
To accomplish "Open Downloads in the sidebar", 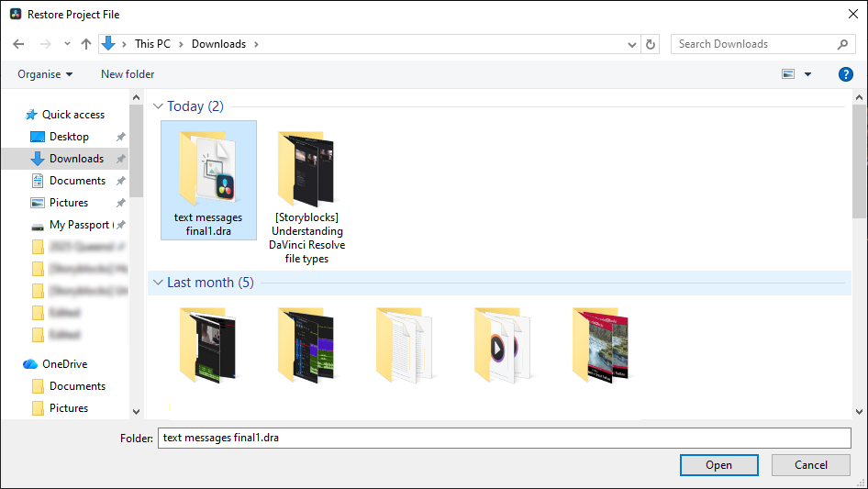I will (76, 159).
